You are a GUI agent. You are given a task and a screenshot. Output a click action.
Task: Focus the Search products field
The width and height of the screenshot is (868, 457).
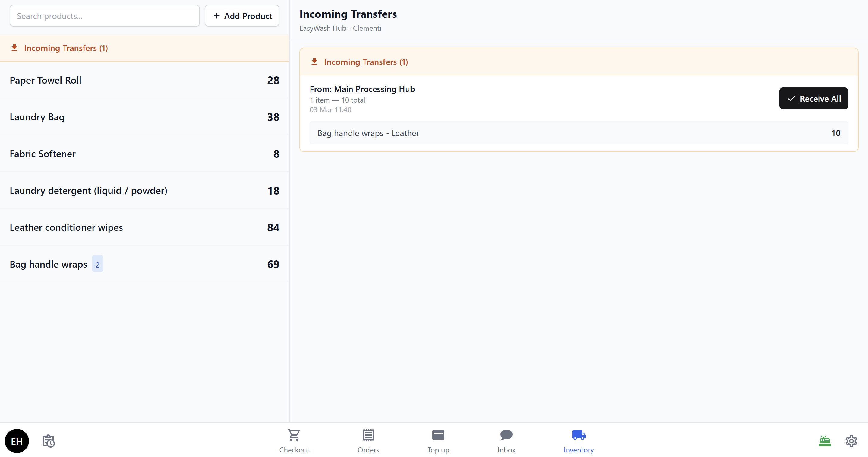[104, 16]
